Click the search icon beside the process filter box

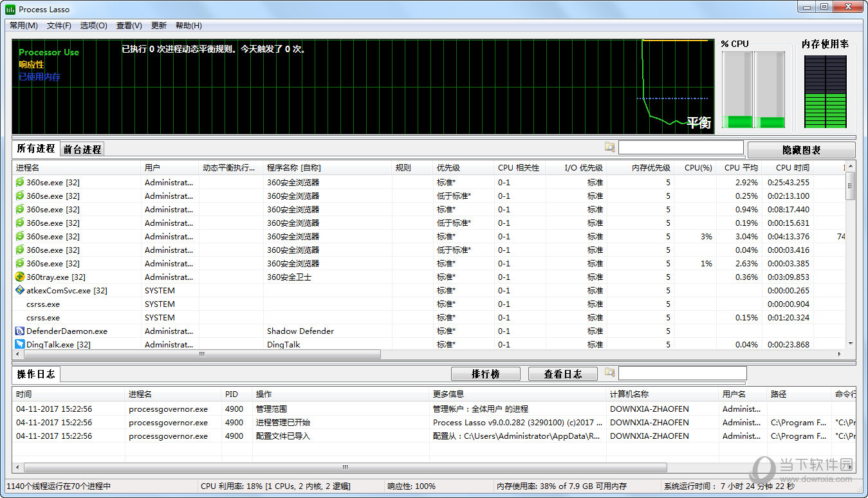tap(609, 147)
